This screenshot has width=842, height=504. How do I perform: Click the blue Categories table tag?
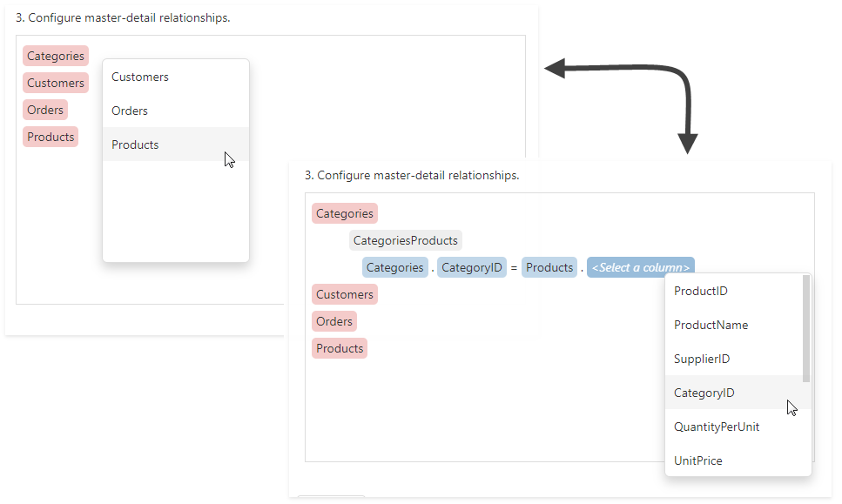tap(394, 267)
